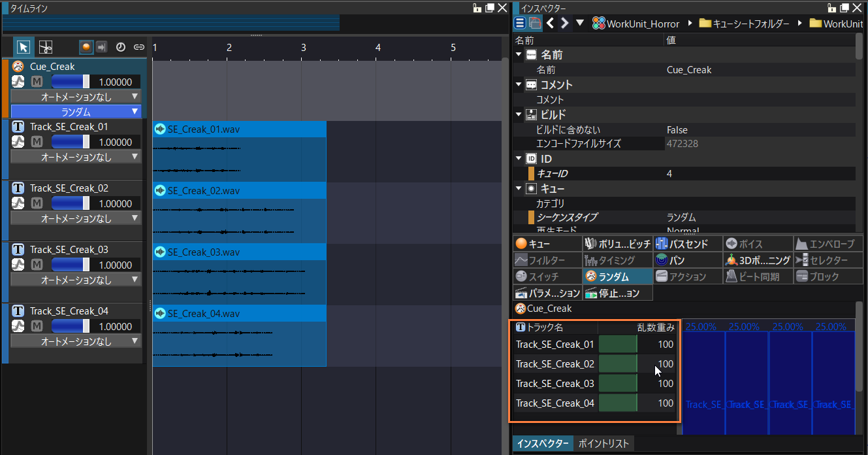This screenshot has height=455, width=868.
Task: Click the SE_Creak_02.wav clip header
Action: tap(239, 191)
